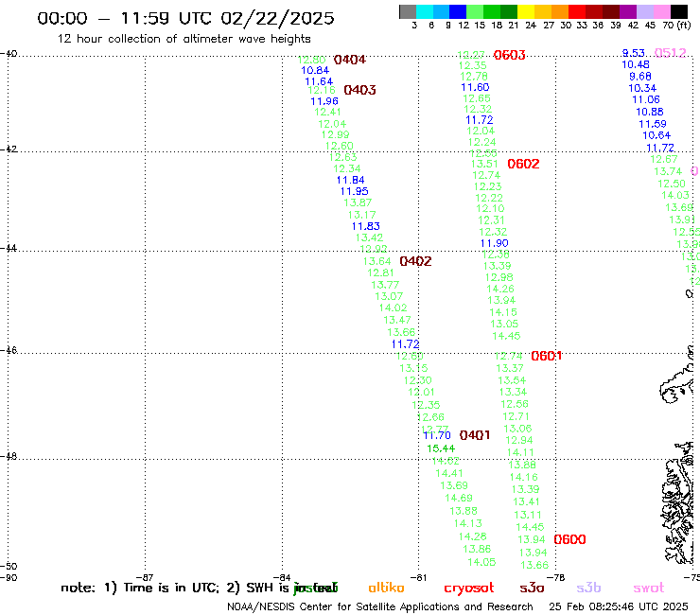Select the 0601 time marker
The height and width of the screenshot is (615, 700).
pyautogui.click(x=547, y=356)
